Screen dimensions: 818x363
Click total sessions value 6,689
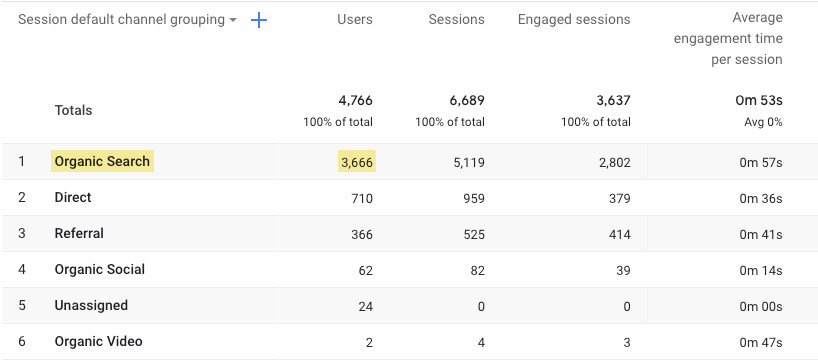click(467, 100)
